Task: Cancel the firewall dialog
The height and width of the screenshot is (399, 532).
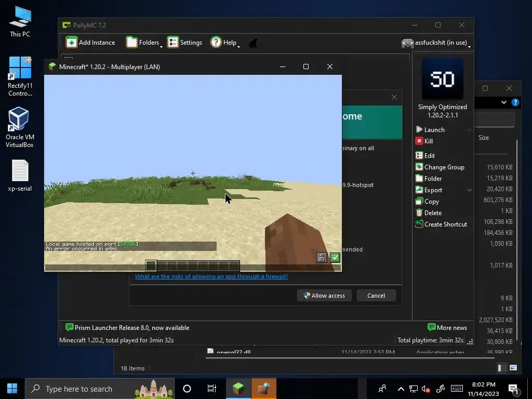Action: 376,296
